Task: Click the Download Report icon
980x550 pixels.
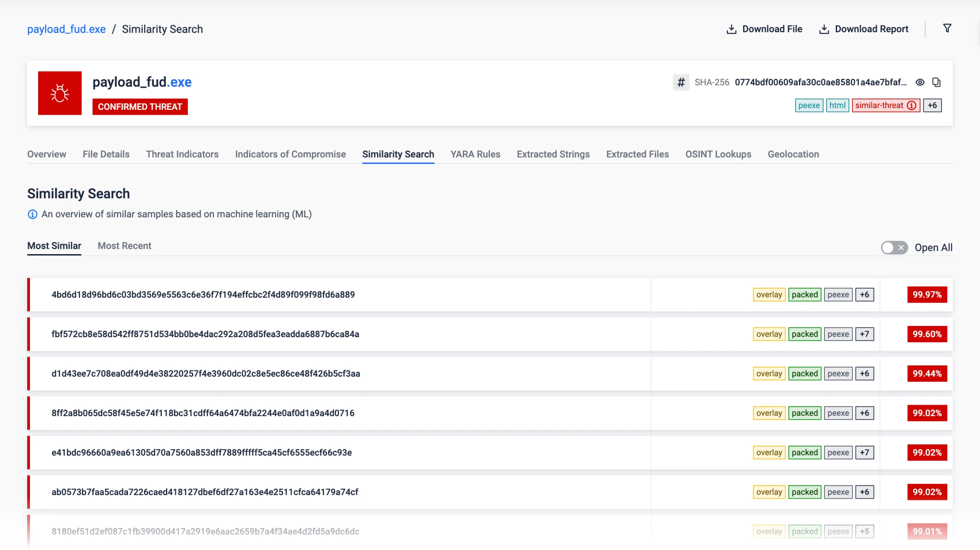Action: [x=824, y=29]
